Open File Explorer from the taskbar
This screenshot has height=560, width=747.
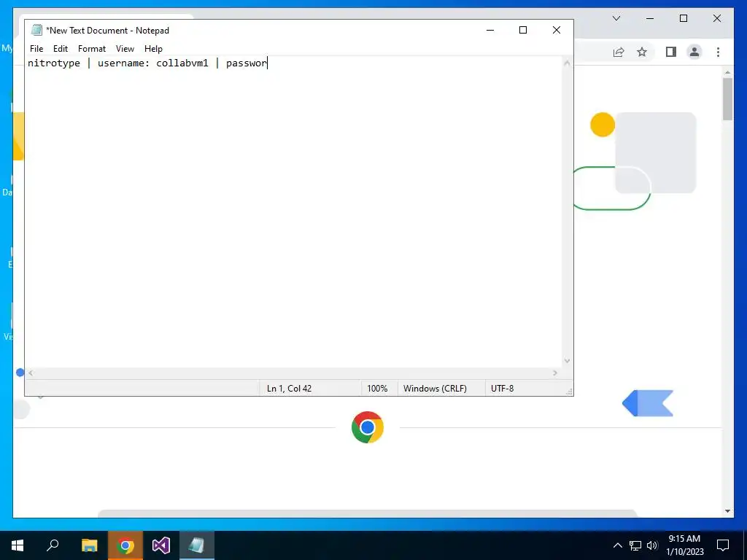point(89,545)
